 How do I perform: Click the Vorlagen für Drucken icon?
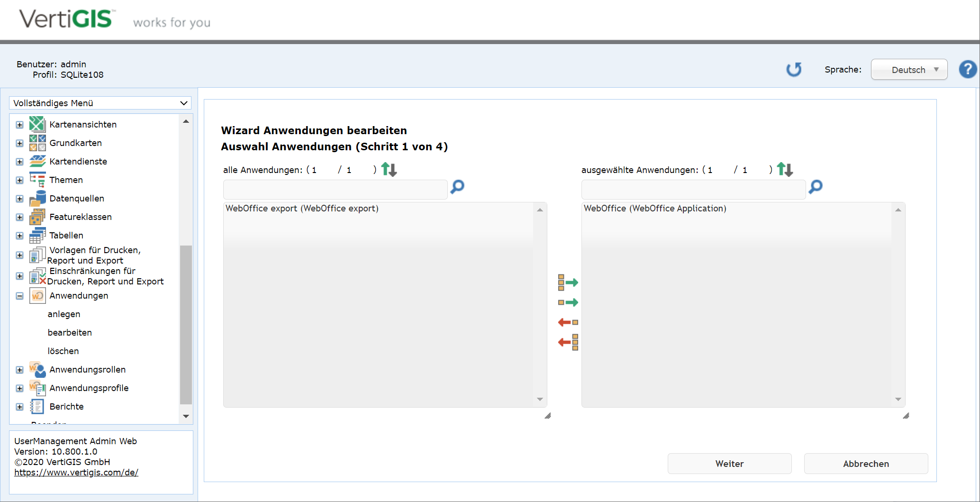[x=37, y=255]
